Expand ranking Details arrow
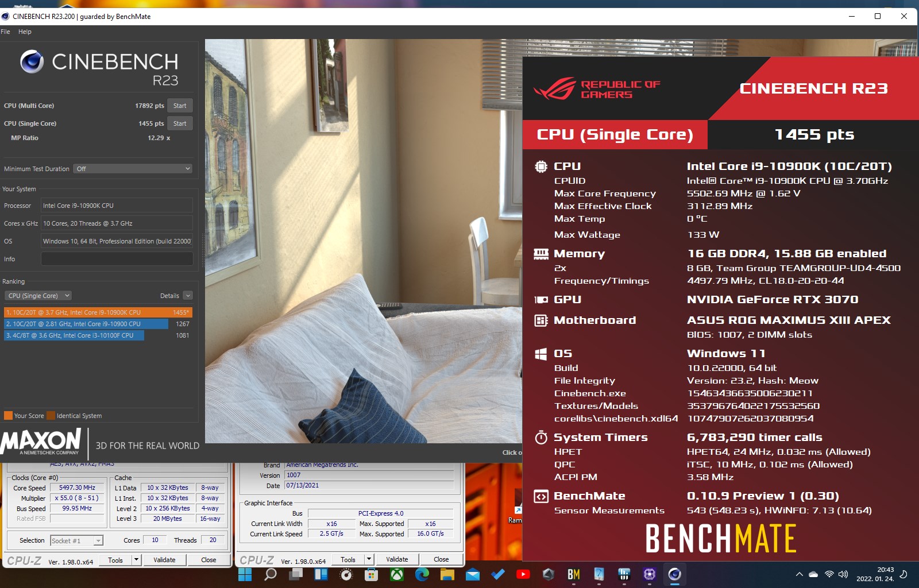The width and height of the screenshot is (919, 588). coord(188,296)
